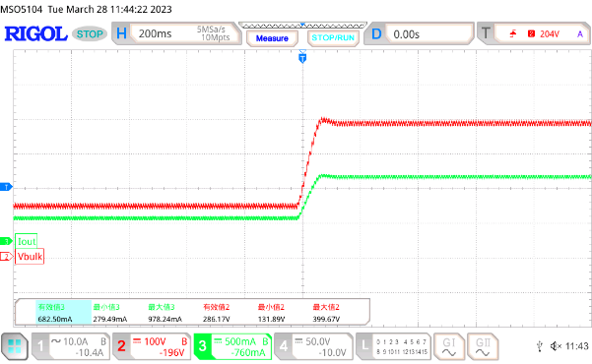This screenshot has width=592, height=364.
Task: Open the delay D icon
Action: pos(376,34)
